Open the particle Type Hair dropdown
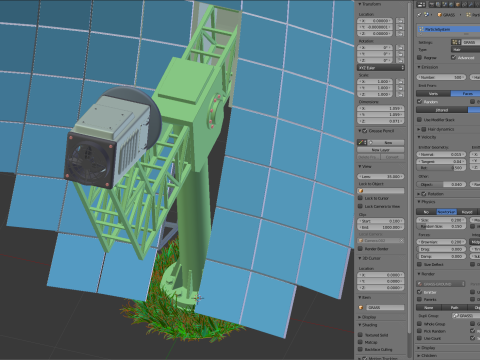The image size is (480, 360). [x=466, y=49]
